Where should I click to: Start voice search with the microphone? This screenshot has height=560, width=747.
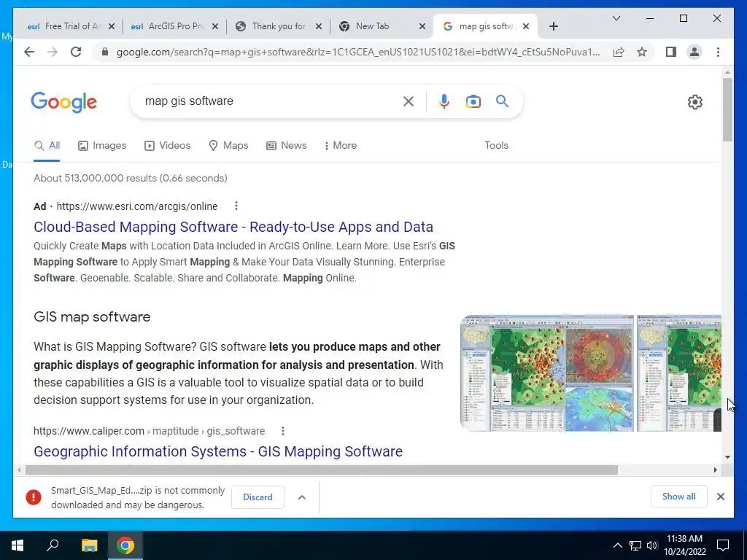[444, 101]
